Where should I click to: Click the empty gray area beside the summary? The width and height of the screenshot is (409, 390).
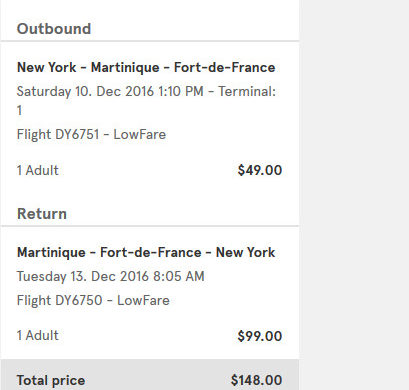354,195
